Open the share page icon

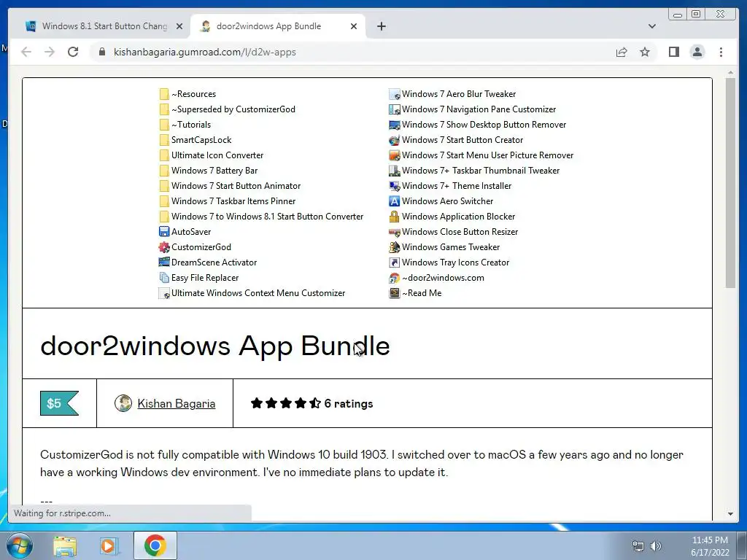click(x=622, y=52)
